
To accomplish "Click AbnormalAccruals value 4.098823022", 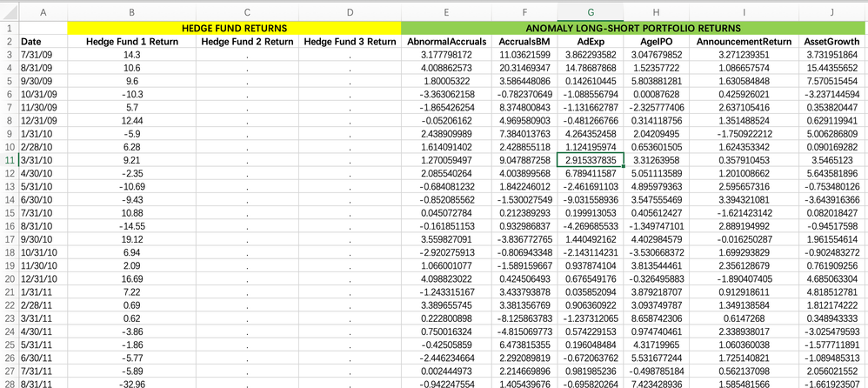I will click(x=447, y=278).
